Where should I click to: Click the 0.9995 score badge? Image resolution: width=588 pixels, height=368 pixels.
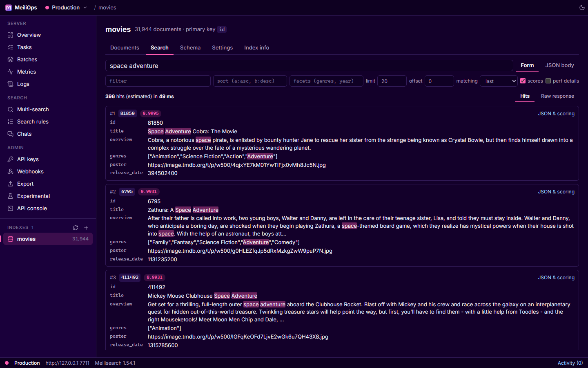click(151, 114)
